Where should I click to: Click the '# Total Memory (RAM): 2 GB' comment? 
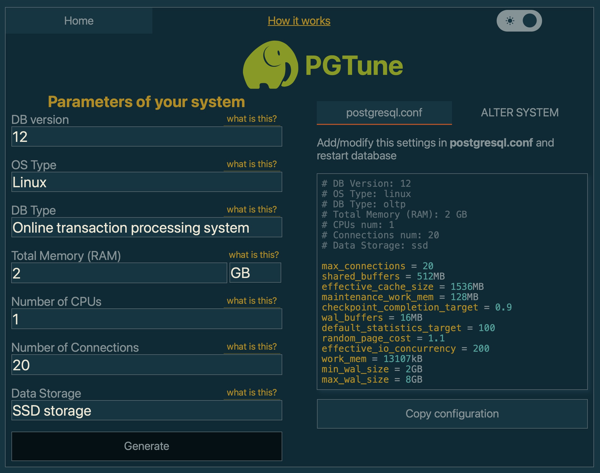coord(394,215)
